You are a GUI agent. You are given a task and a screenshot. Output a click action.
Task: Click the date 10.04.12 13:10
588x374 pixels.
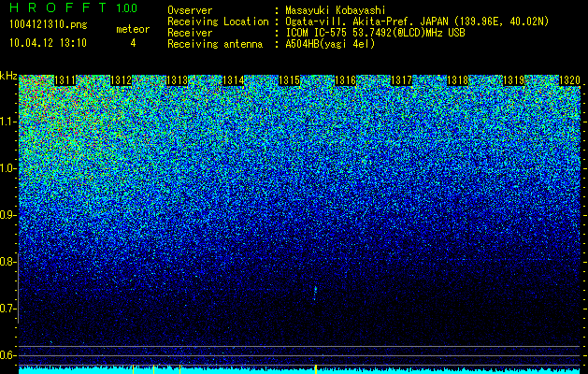48,43
